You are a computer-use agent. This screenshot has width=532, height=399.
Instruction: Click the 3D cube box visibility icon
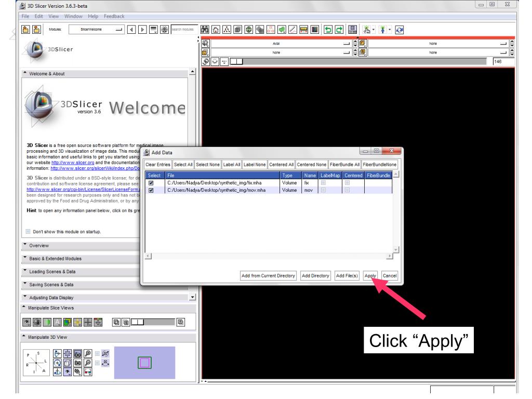[x=68, y=363]
